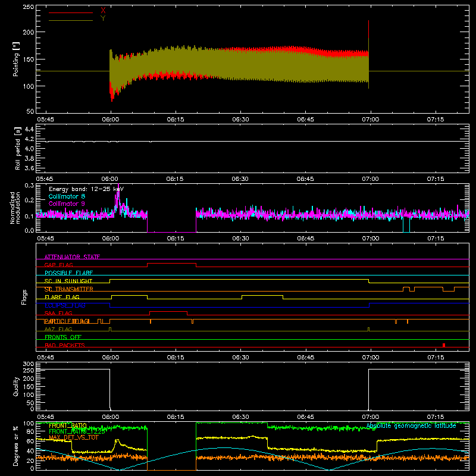The image size is (476, 476).
Task: Click the 4.4 value on the Roll period axis
Action: (29, 129)
